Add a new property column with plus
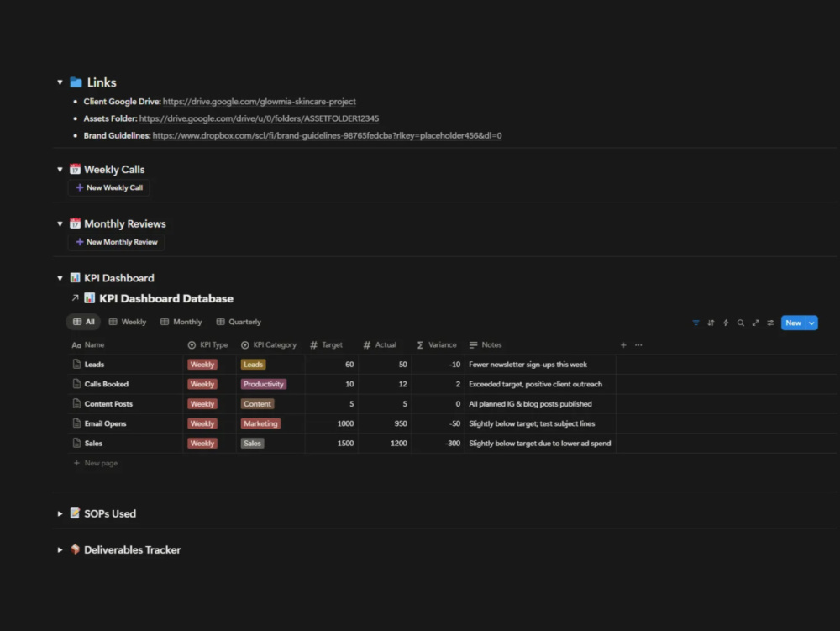 [623, 345]
